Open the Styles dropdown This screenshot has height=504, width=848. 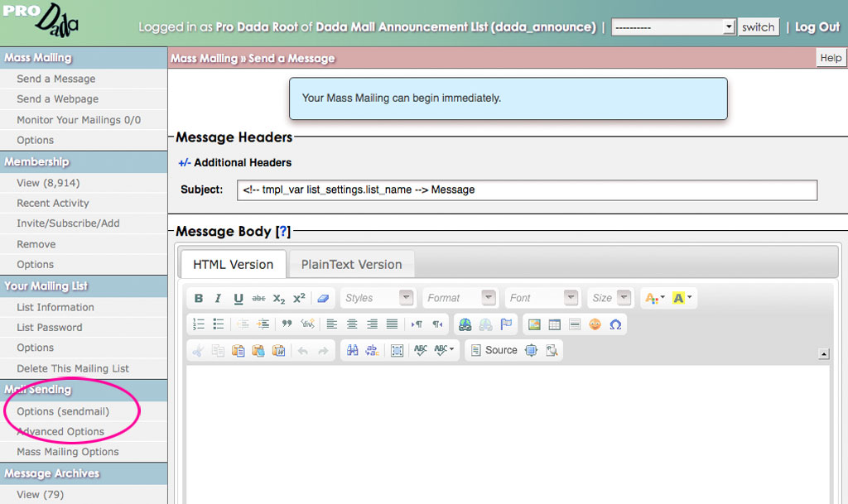pyautogui.click(x=378, y=298)
